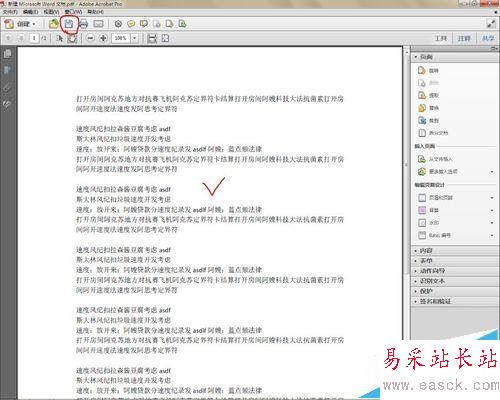This screenshot has height=400, width=500.
Task: Open the Signatures sidebar icon
Action: tap(7, 105)
